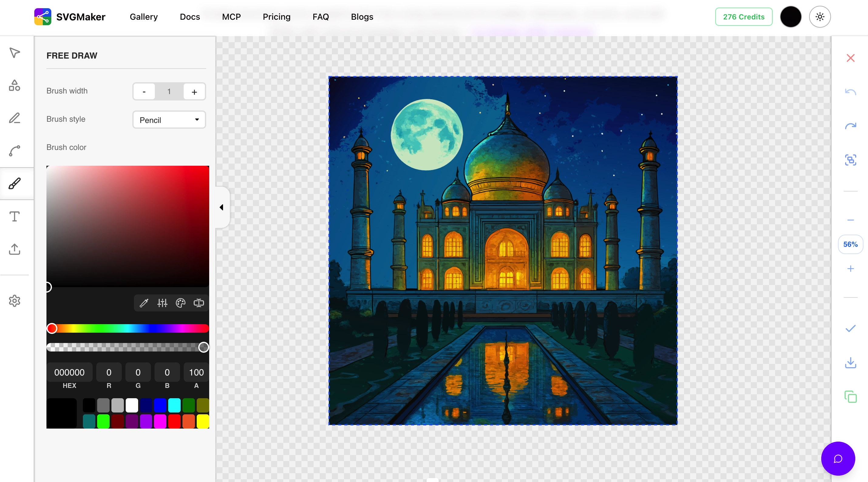The width and height of the screenshot is (868, 482).
Task: Select the Text tool
Action: (x=14, y=217)
